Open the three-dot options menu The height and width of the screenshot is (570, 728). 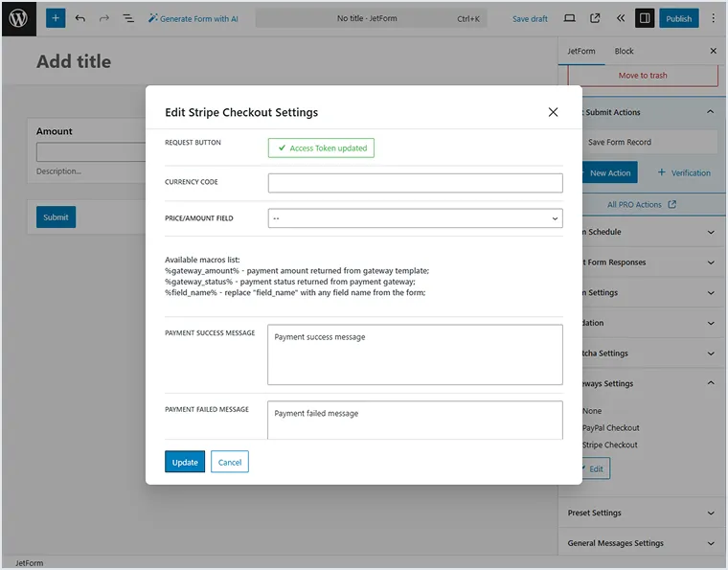point(713,18)
